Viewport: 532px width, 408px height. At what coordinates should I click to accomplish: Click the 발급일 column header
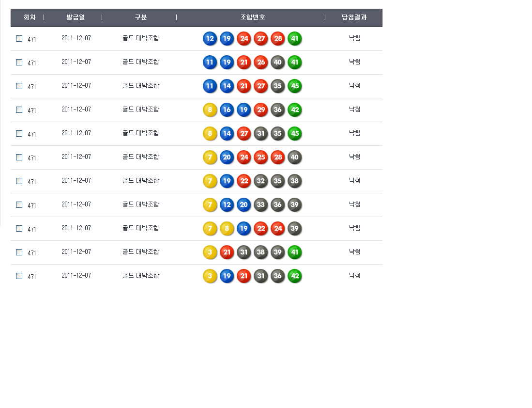[x=76, y=17]
